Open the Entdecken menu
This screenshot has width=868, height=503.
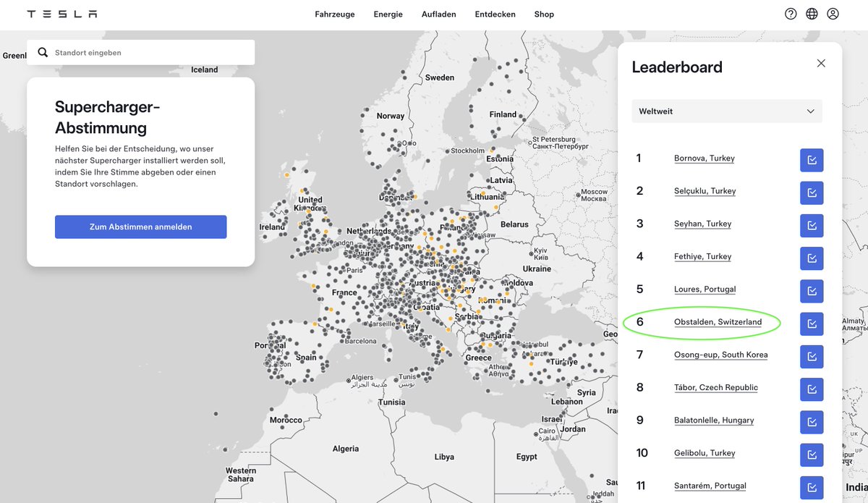tap(495, 14)
